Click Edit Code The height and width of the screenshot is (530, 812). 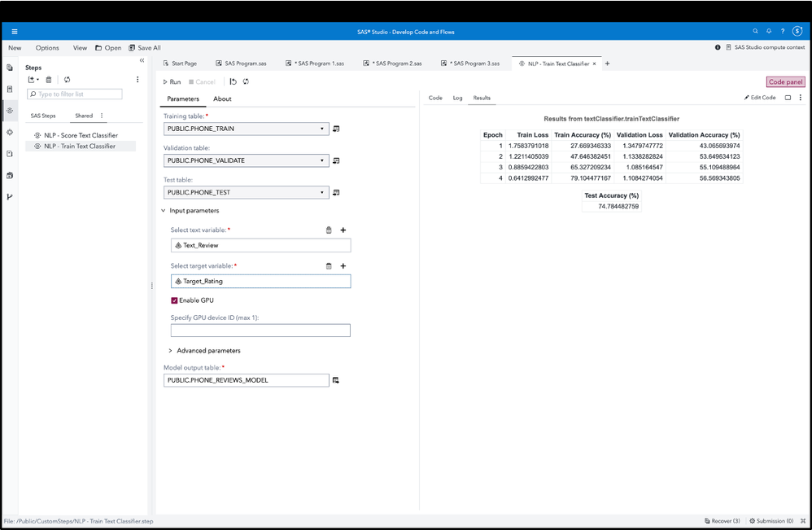(x=760, y=98)
